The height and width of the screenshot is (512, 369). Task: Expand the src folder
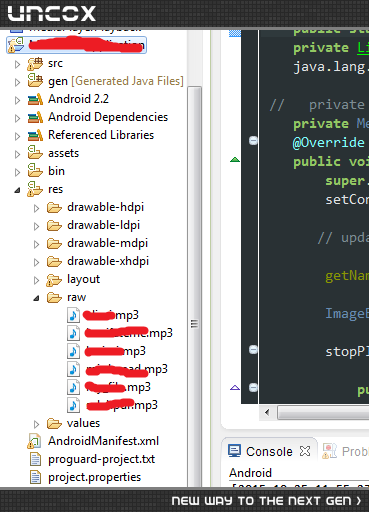pos(18,64)
